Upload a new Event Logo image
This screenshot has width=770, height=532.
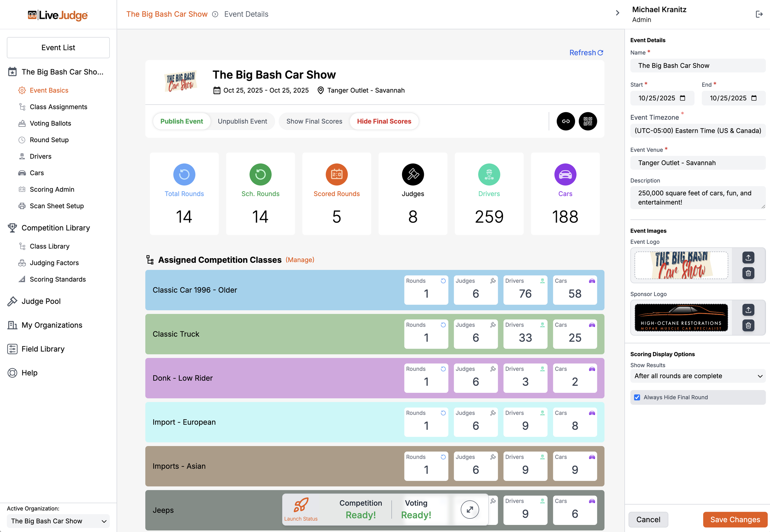click(x=748, y=258)
